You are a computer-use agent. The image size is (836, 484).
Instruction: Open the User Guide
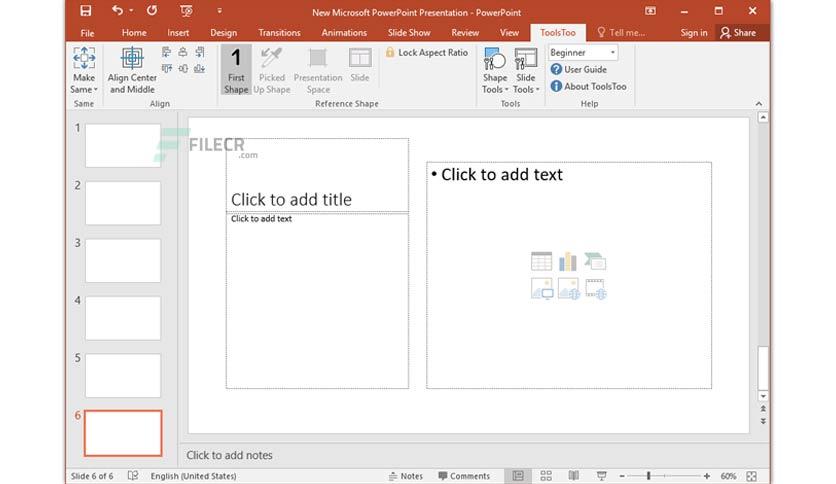578,69
